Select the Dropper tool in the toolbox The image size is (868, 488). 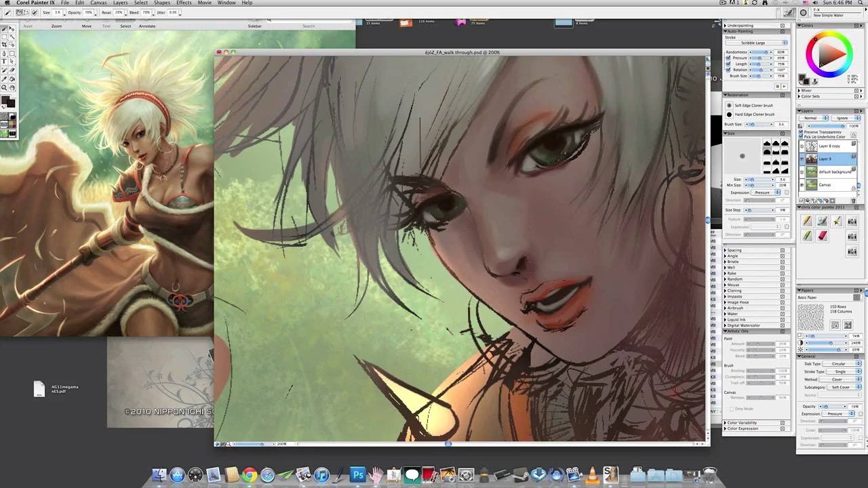pos(3,79)
